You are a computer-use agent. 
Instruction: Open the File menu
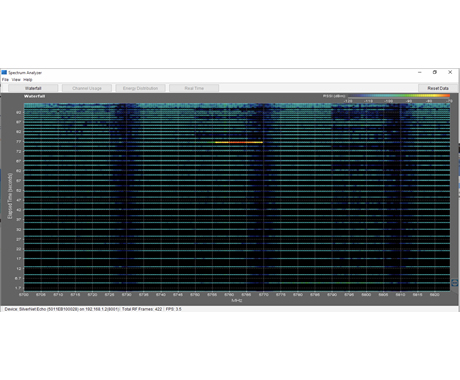[5, 80]
